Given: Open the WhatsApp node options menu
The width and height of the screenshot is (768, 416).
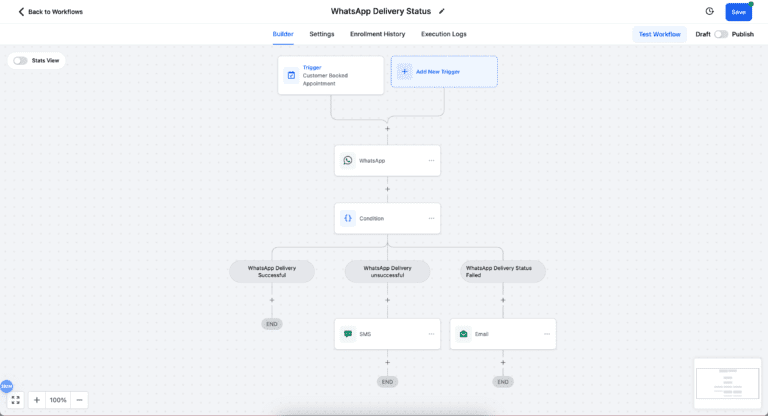Looking at the screenshot, I should click(432, 160).
